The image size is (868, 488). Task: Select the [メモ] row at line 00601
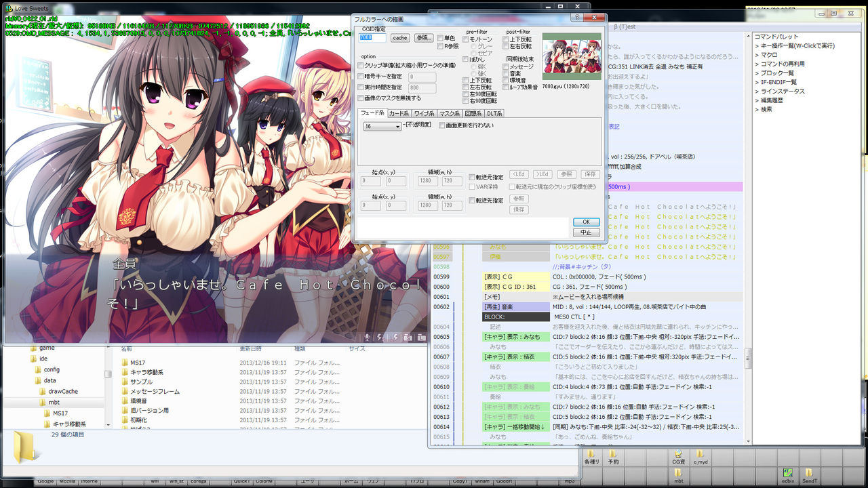click(588, 297)
